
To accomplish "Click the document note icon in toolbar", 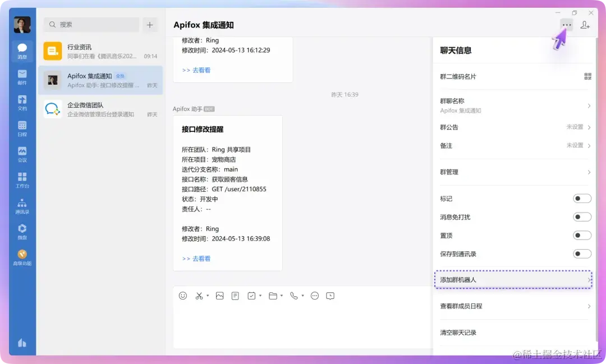I will [x=235, y=296].
